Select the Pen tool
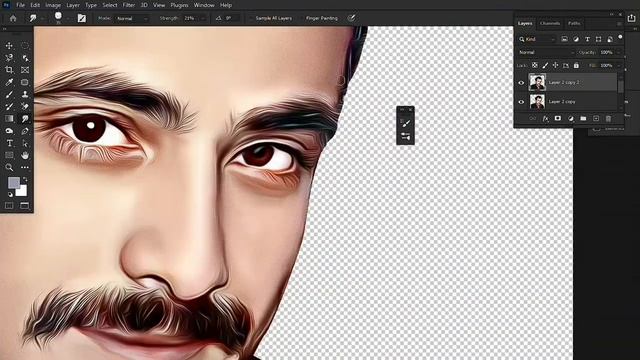This screenshot has width=640, height=360. tap(25, 131)
